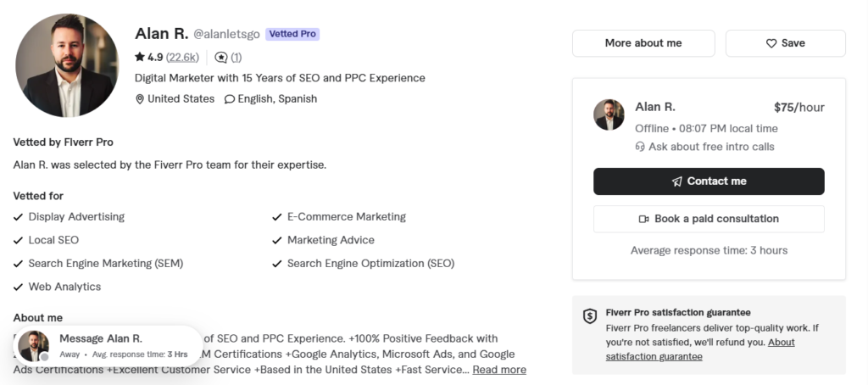This screenshot has width=868, height=385.
Task: Click the Vetted Pro badge
Action: [x=292, y=34]
